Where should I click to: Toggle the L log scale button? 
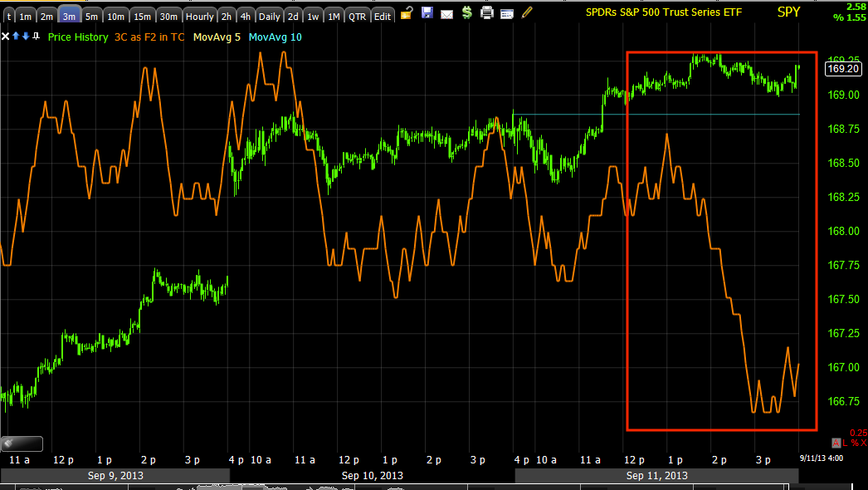pos(846,443)
